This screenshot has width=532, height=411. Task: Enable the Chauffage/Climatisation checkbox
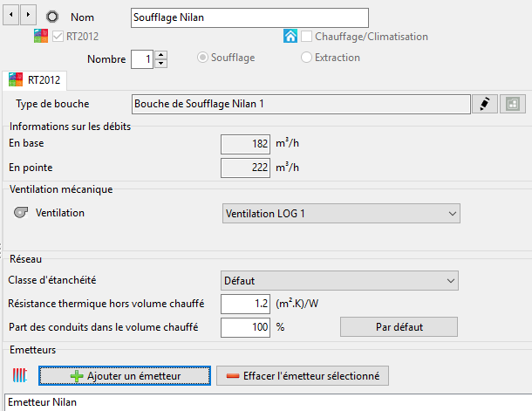[x=306, y=37]
